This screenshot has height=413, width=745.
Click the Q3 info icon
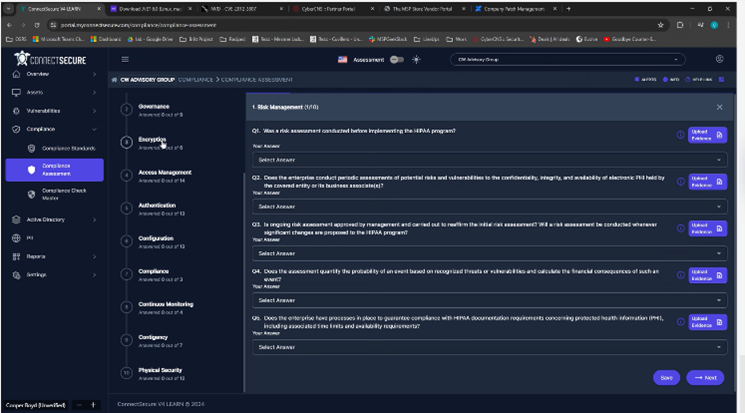(680, 228)
